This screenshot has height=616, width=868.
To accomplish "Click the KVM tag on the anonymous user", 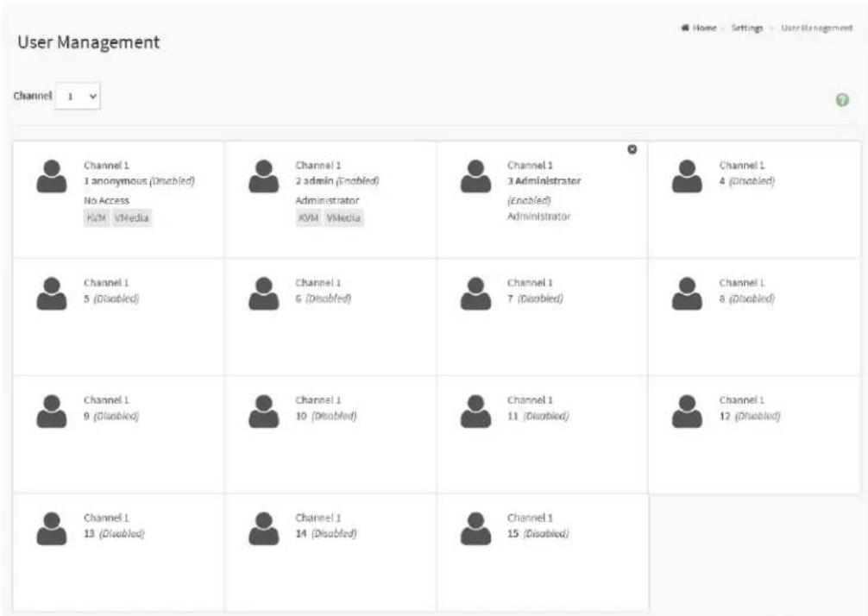I will tap(97, 218).
